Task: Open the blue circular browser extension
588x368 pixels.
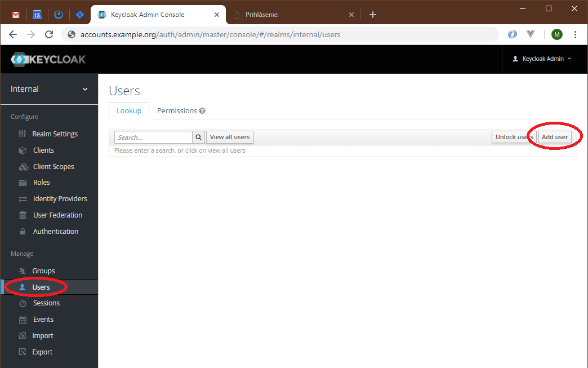Action: click(513, 34)
